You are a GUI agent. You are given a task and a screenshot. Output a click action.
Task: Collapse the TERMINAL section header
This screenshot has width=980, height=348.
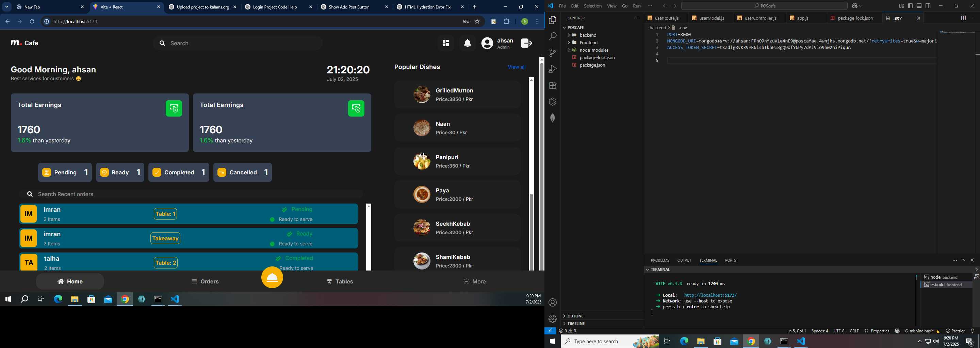(x=660, y=269)
